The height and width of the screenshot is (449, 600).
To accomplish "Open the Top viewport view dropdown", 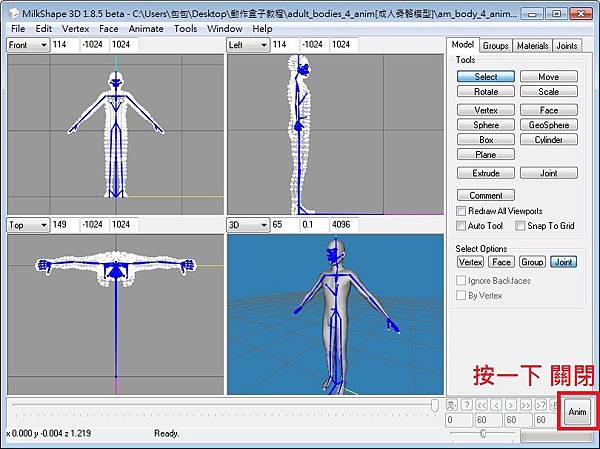I will [x=28, y=225].
